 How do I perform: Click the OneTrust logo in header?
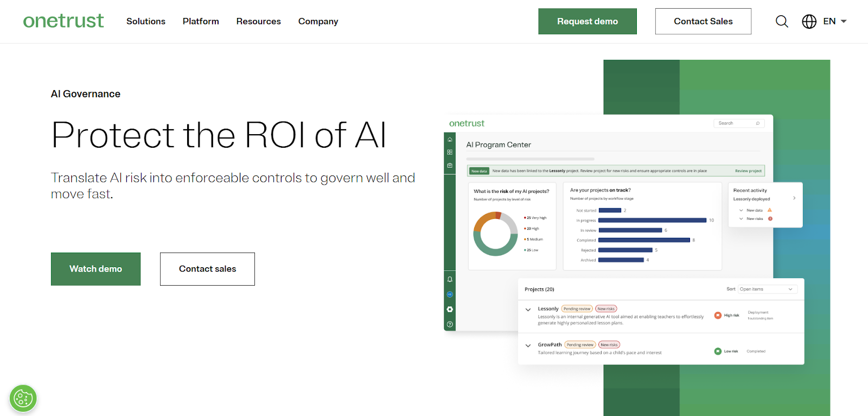63,21
